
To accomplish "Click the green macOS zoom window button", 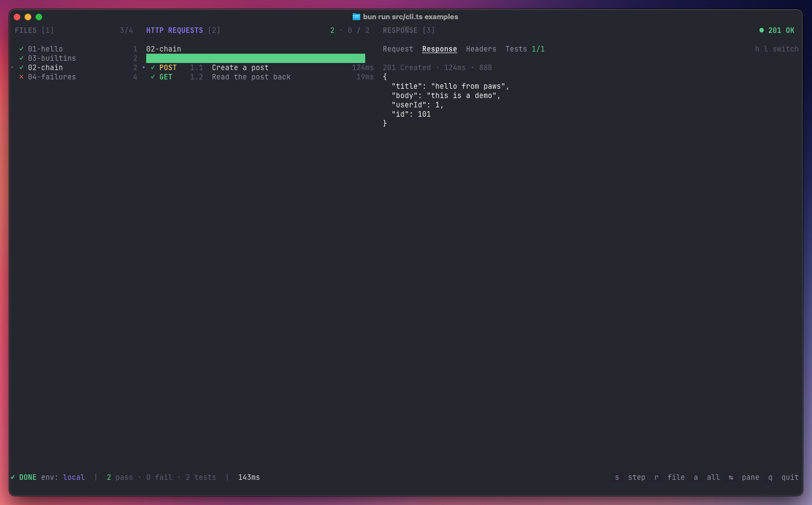I will [x=39, y=17].
